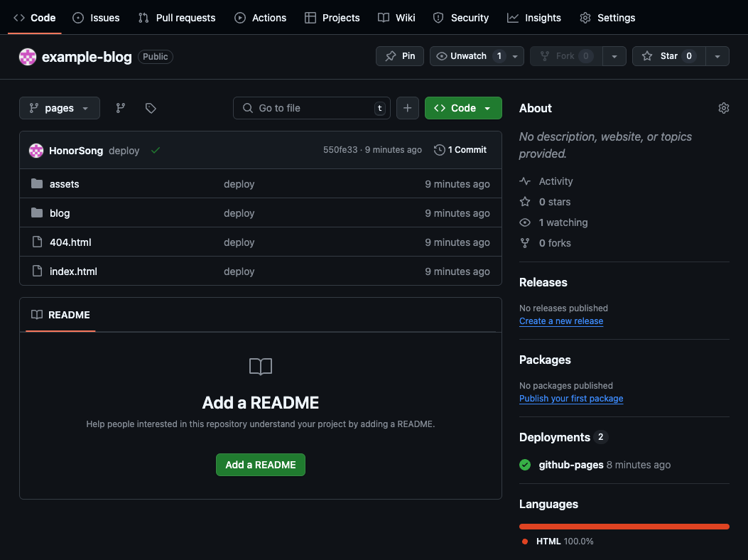The width and height of the screenshot is (748, 560).
Task: Open the 404.html file
Action: [70, 242]
